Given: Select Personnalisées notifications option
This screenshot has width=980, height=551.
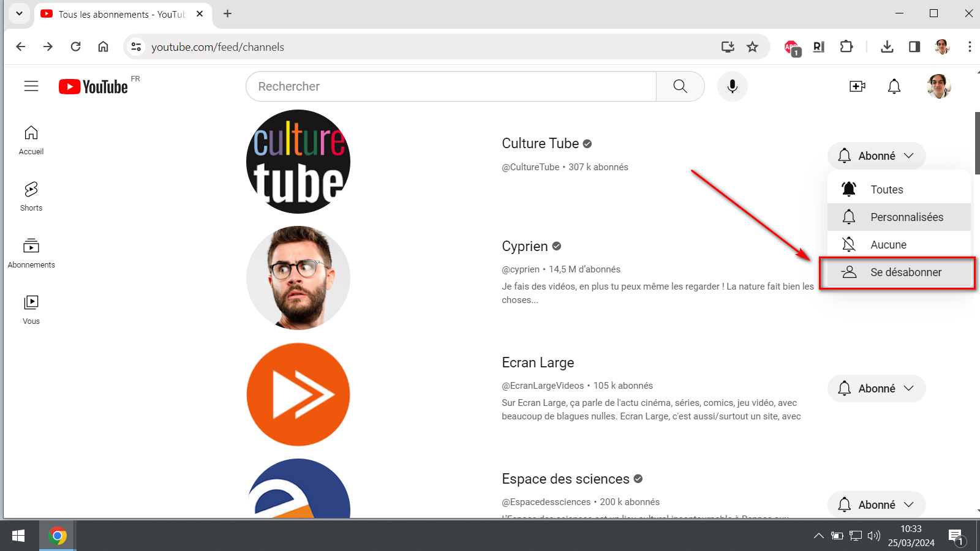Looking at the screenshot, I should tap(899, 217).
